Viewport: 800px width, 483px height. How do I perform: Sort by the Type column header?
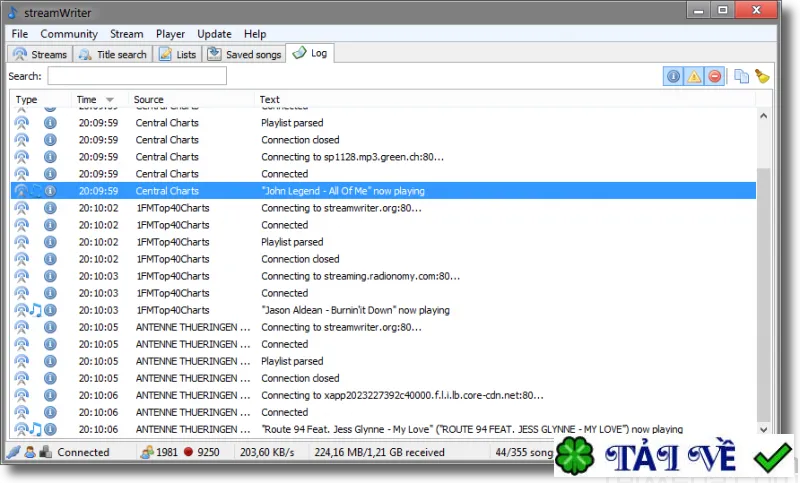41,99
